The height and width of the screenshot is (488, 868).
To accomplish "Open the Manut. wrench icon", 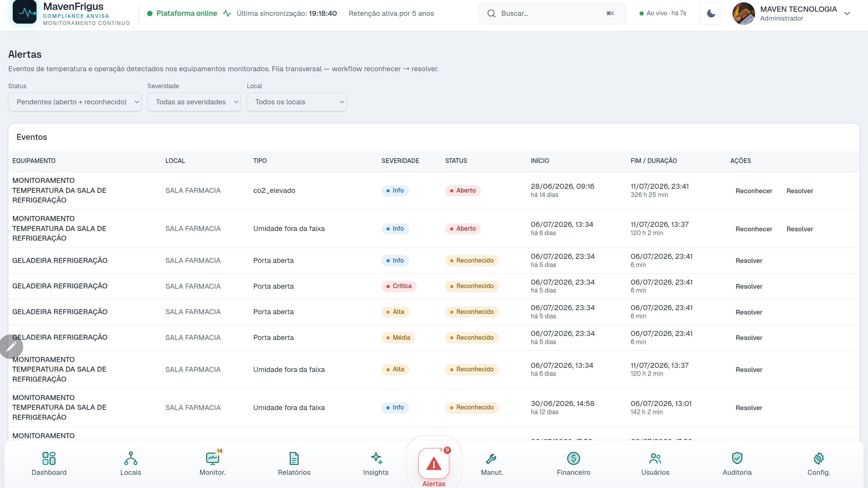I will (491, 458).
